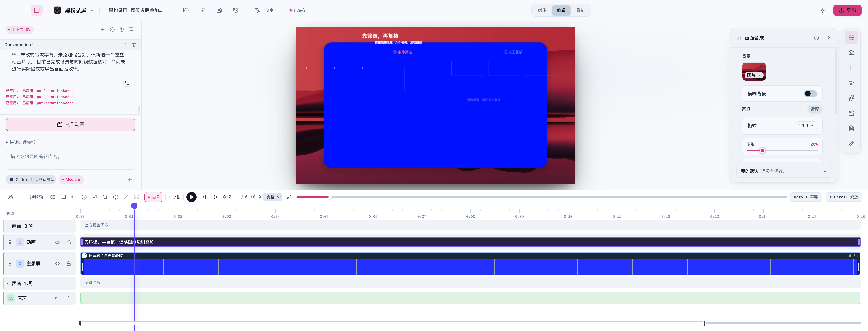Collapse the 画面 3项 track group
Image resolution: width=868 pixels, height=331 pixels.
click(x=8, y=226)
